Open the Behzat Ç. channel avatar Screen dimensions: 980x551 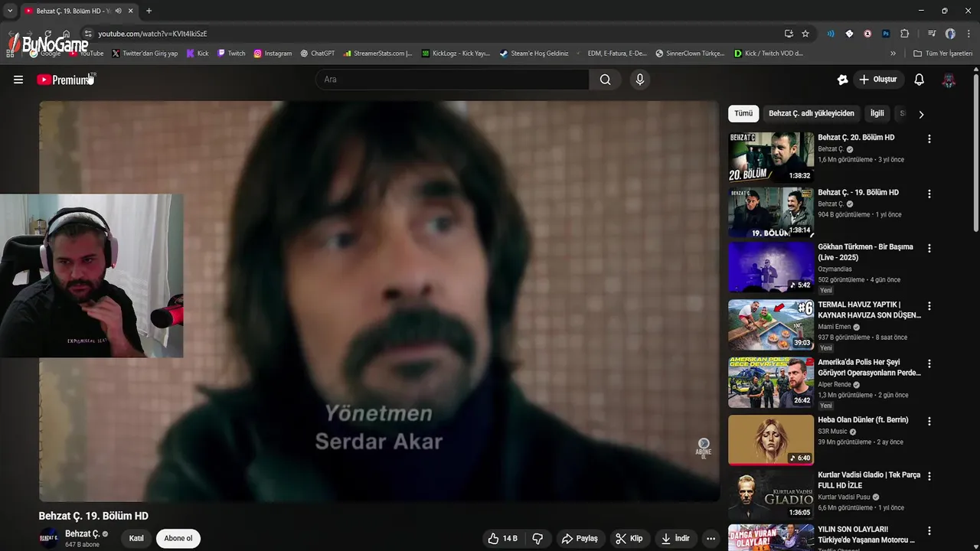coord(49,538)
